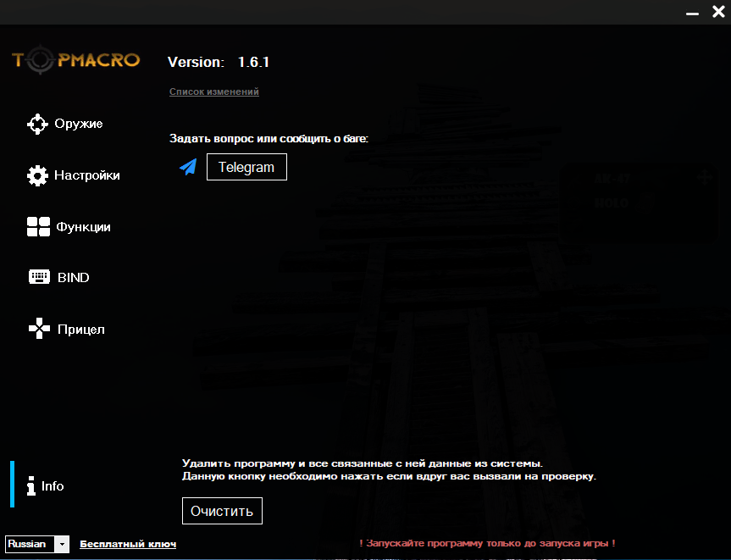Close the TopMacro window
Image resolution: width=731 pixels, height=560 pixels.
point(718,12)
